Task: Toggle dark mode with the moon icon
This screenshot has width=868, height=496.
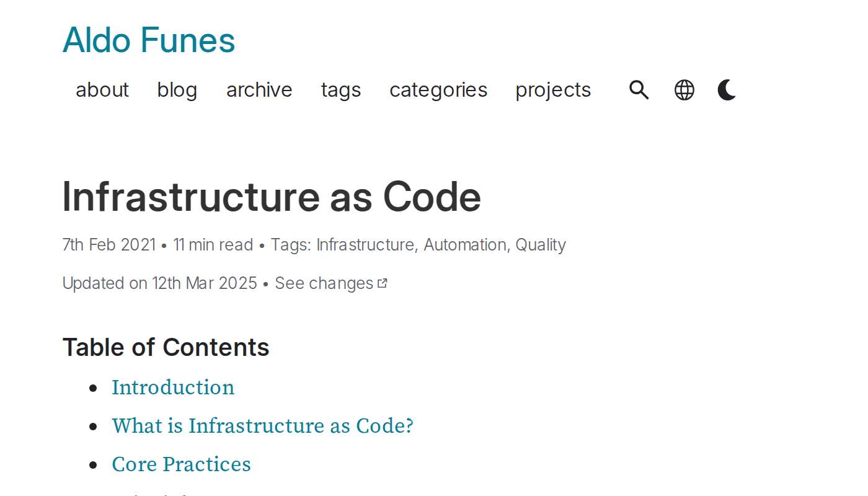Action: pyautogui.click(x=726, y=90)
